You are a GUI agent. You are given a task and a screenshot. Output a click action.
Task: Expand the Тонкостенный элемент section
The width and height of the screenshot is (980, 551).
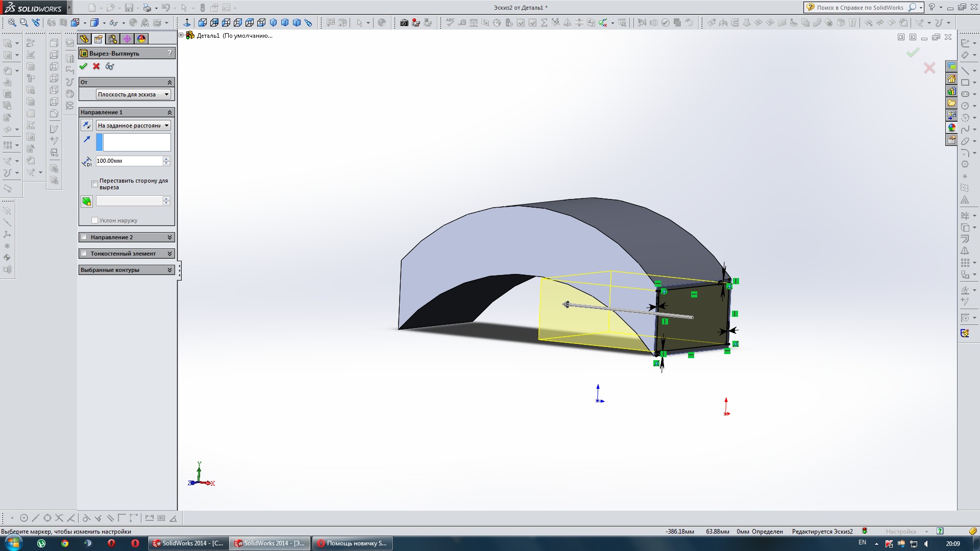[169, 254]
